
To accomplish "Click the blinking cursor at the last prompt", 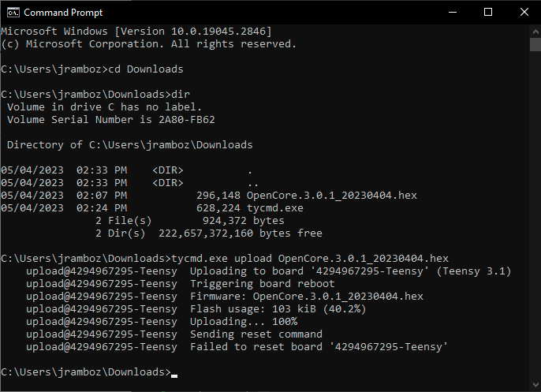I will pyautogui.click(x=174, y=373).
